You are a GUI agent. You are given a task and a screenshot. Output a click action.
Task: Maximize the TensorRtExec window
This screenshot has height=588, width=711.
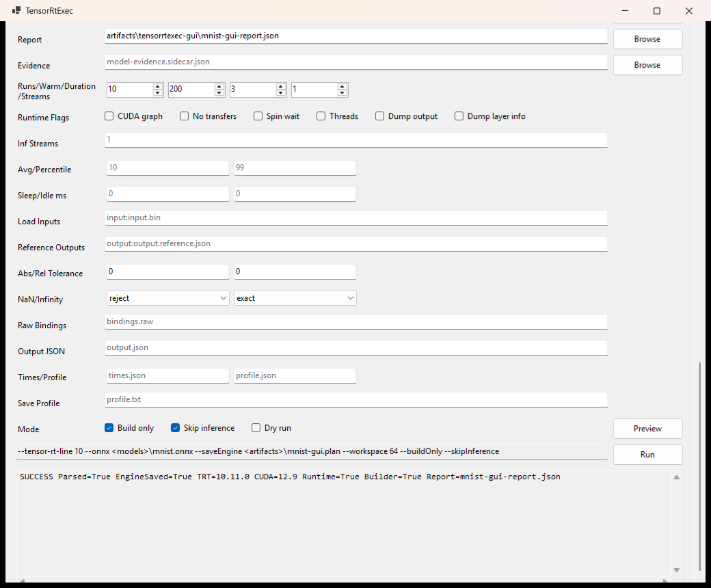tap(656, 11)
